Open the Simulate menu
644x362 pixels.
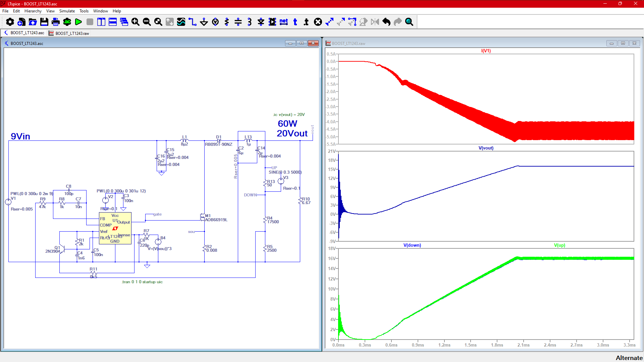67,11
